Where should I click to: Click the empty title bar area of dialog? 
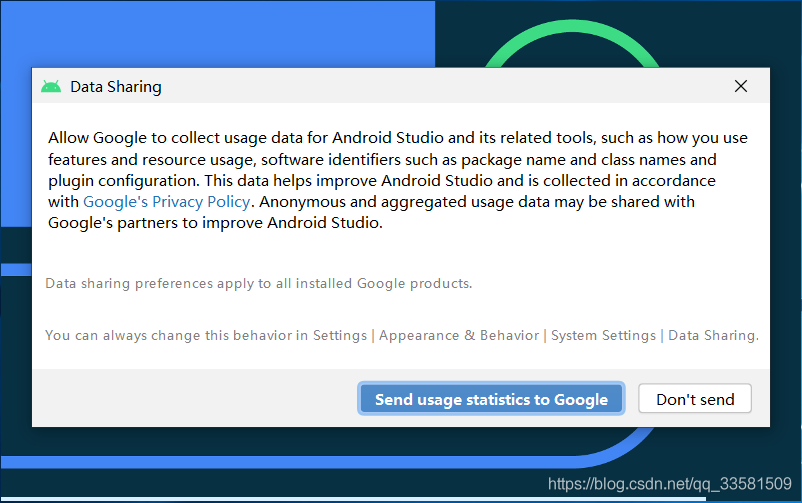[x=445, y=86]
